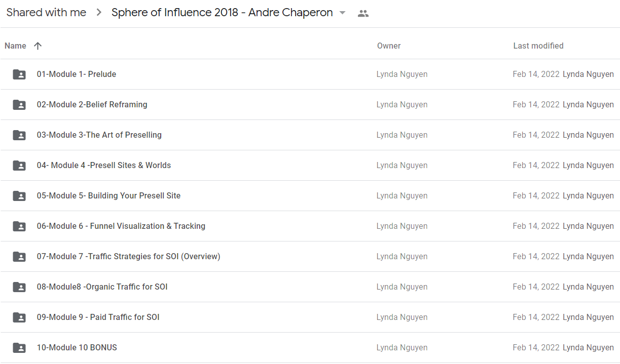The width and height of the screenshot is (620, 364).
Task: Open the Sphere of Influence 2018 folder dropdown arrow
Action: pyautogui.click(x=343, y=13)
